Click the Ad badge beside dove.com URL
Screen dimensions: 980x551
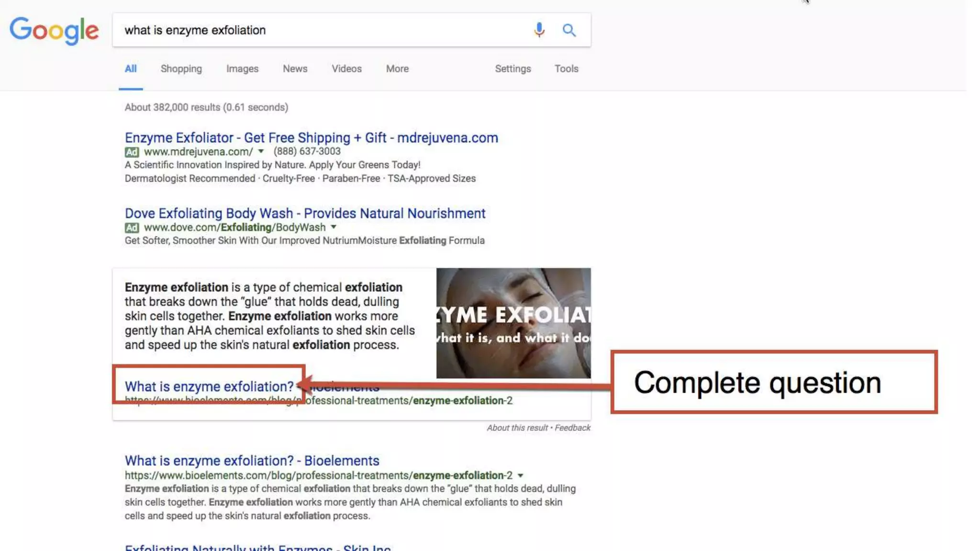[x=132, y=228]
